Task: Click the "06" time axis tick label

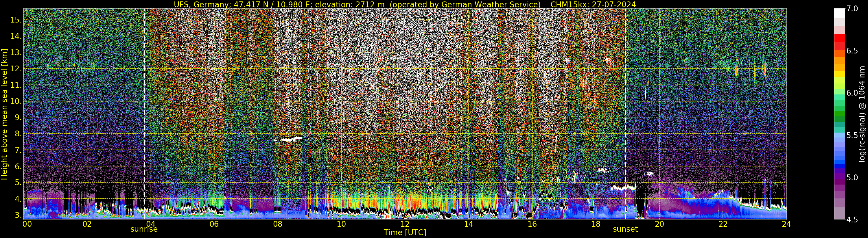Action: (214, 224)
